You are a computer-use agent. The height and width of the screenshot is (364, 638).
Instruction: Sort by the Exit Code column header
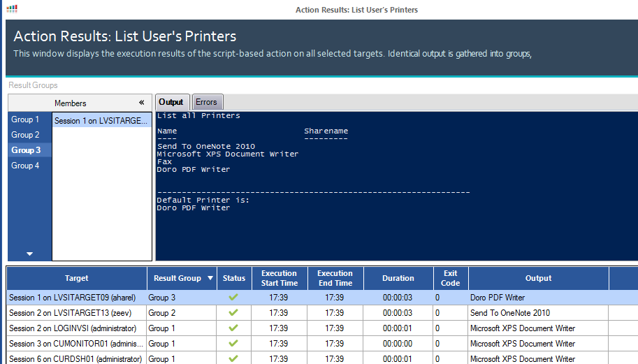pos(451,278)
